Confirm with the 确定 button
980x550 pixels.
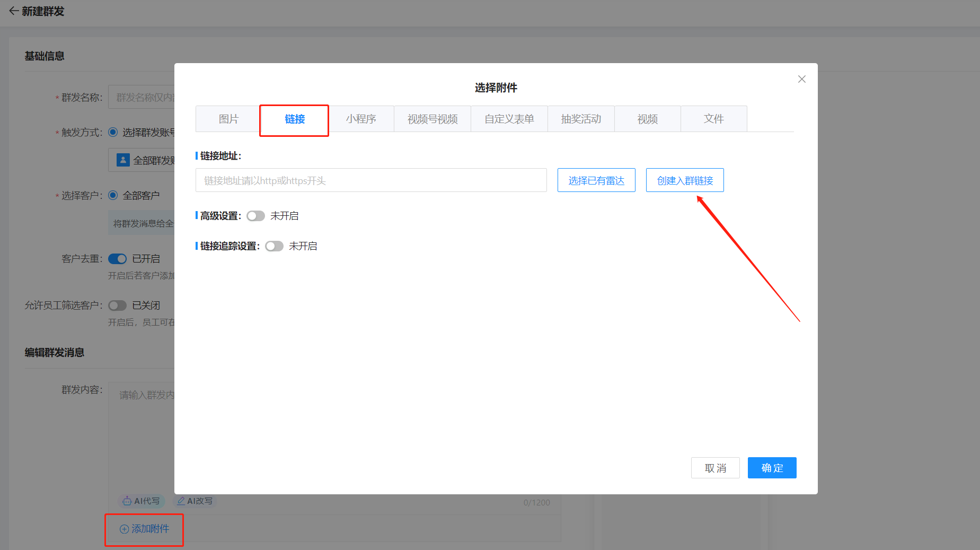[772, 468]
